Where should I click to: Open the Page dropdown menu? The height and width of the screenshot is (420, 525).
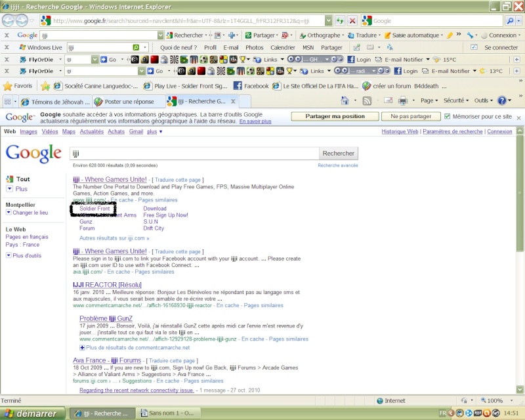click(x=429, y=100)
